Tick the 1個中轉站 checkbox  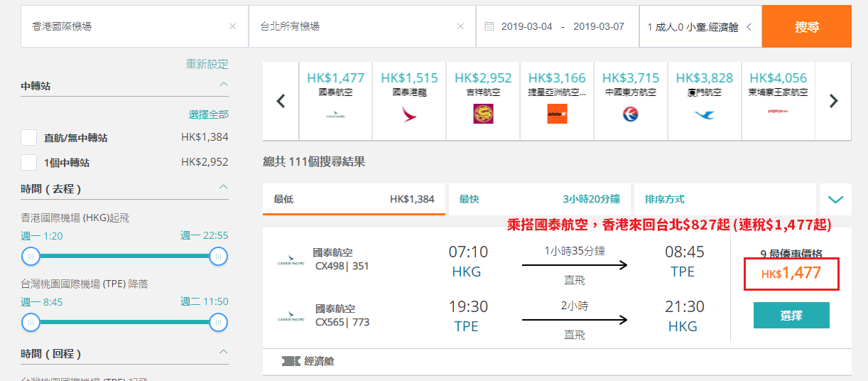click(x=29, y=163)
